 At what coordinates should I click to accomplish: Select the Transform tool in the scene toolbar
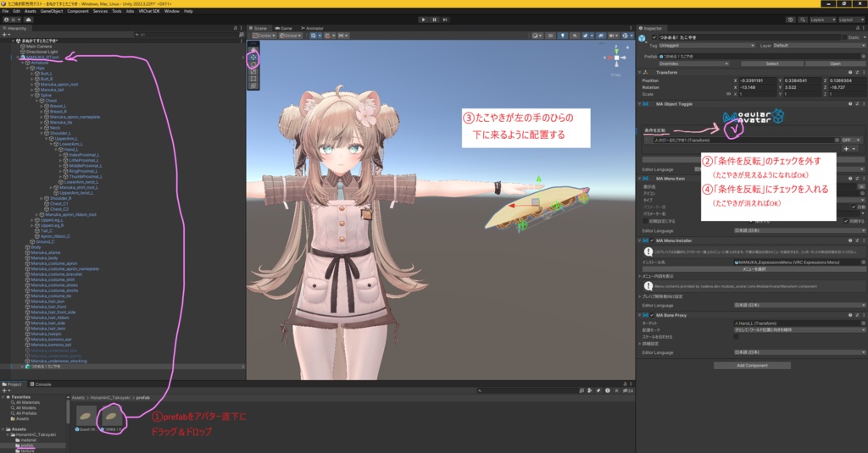pos(253,86)
